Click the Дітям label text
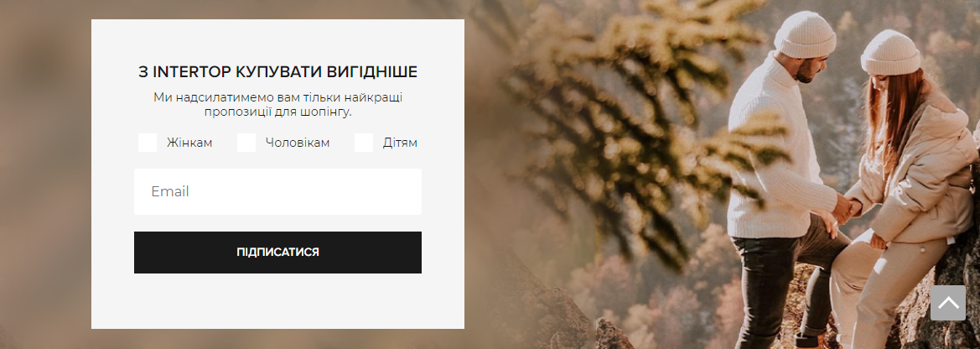The image size is (980, 349). [400, 143]
